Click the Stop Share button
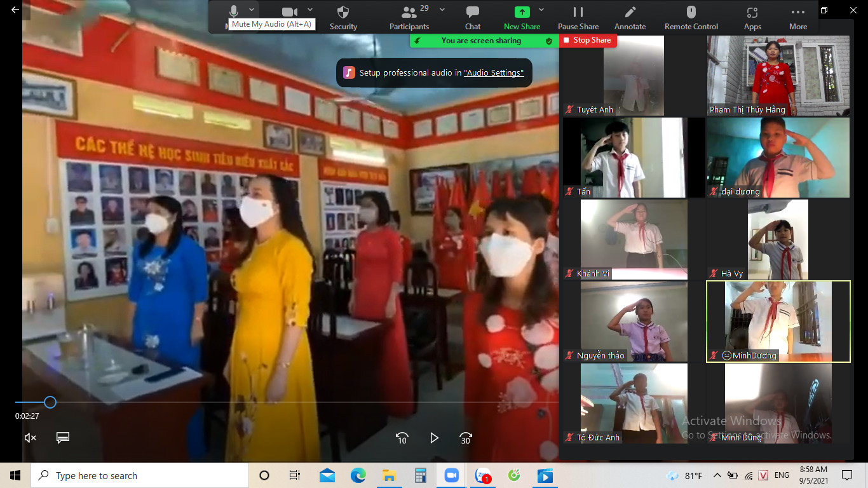The height and width of the screenshot is (488, 868). click(x=587, y=40)
